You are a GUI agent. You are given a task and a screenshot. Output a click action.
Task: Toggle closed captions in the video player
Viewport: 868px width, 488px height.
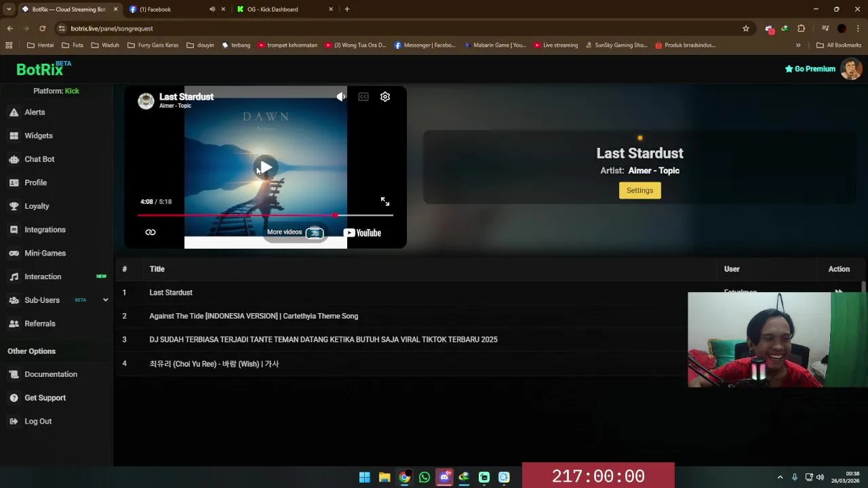pos(363,97)
